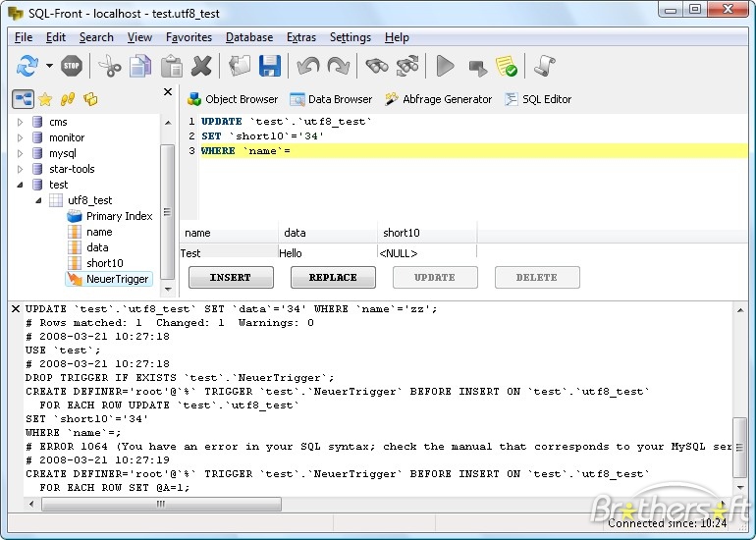The width and height of the screenshot is (756, 540).
Task: Select the short10 field in the tree
Action: click(x=105, y=263)
